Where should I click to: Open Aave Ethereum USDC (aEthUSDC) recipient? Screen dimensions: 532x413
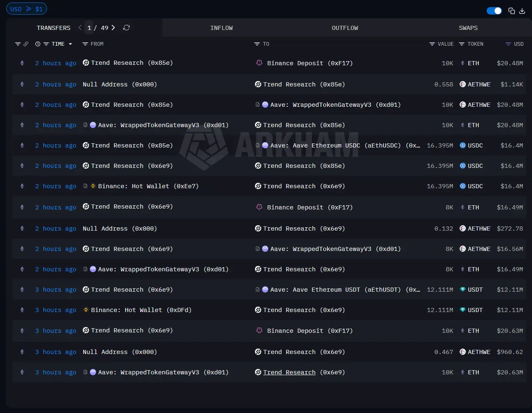coord(345,145)
